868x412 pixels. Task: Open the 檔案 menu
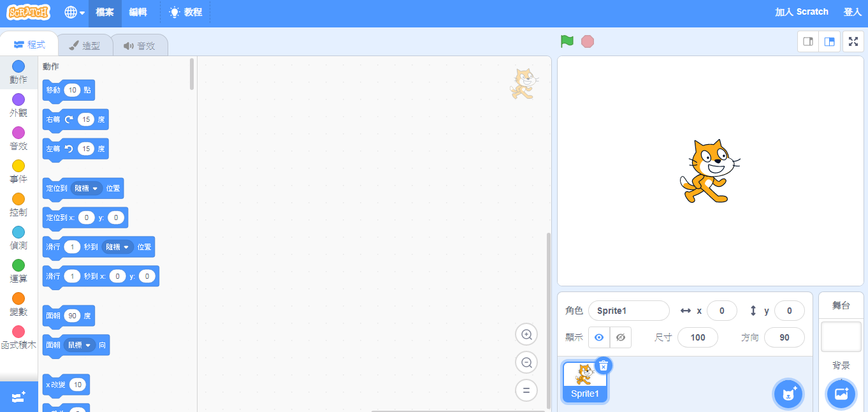105,12
